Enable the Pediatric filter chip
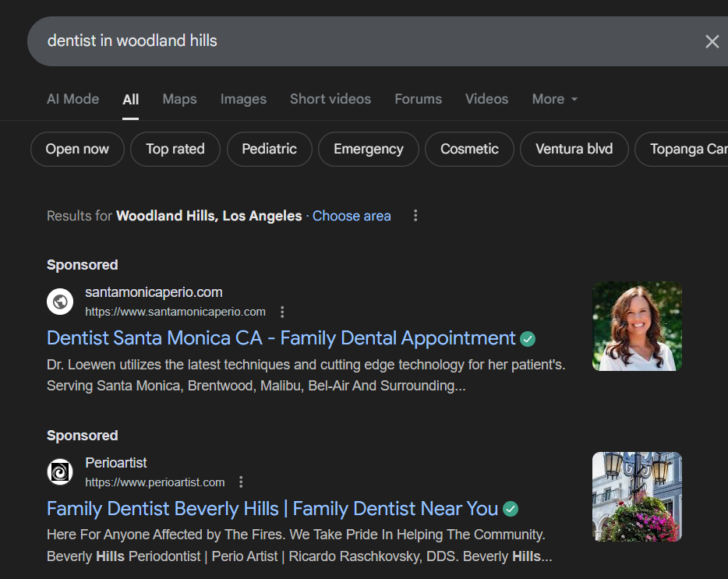 click(269, 150)
